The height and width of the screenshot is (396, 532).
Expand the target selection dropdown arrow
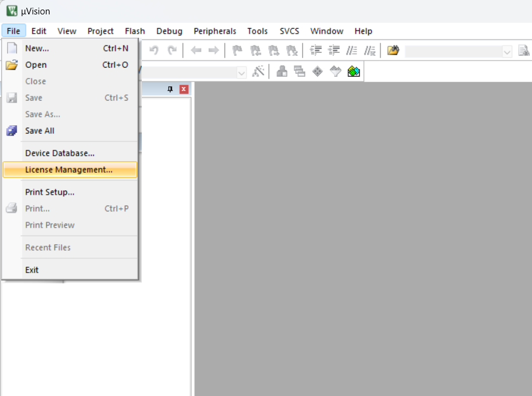pos(241,72)
